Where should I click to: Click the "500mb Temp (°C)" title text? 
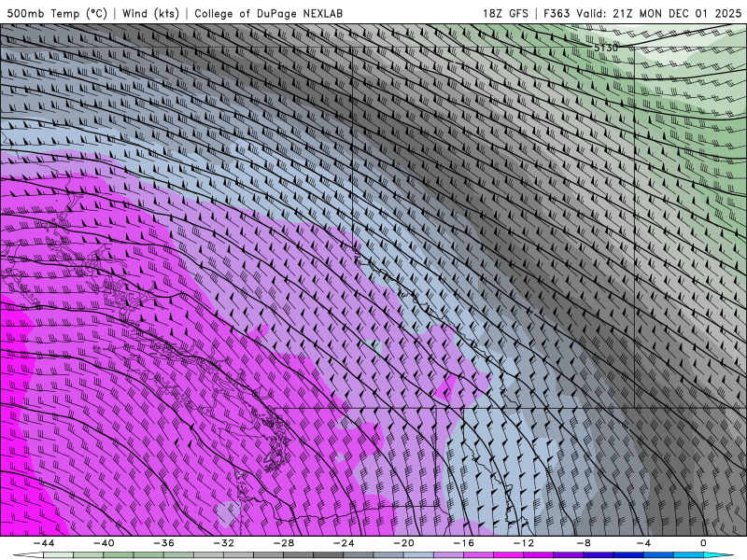[57, 13]
